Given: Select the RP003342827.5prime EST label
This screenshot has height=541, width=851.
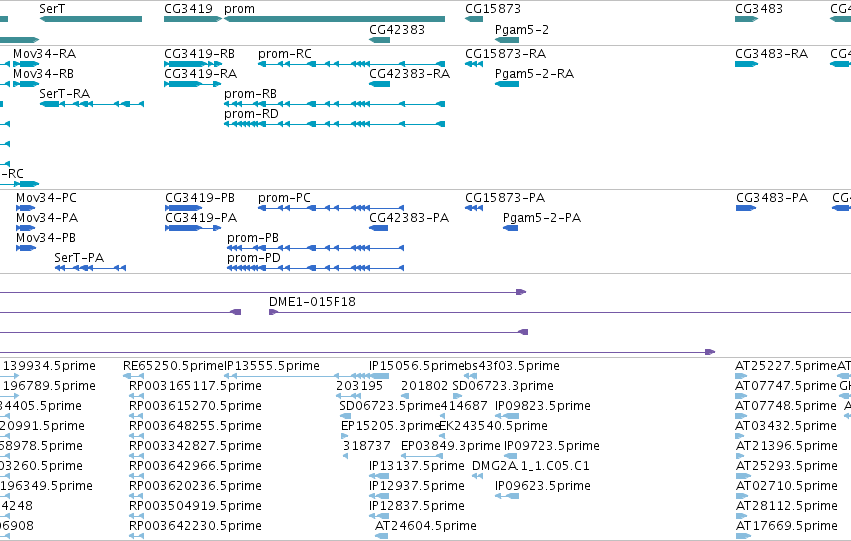Looking at the screenshot, I should tap(195, 446).
